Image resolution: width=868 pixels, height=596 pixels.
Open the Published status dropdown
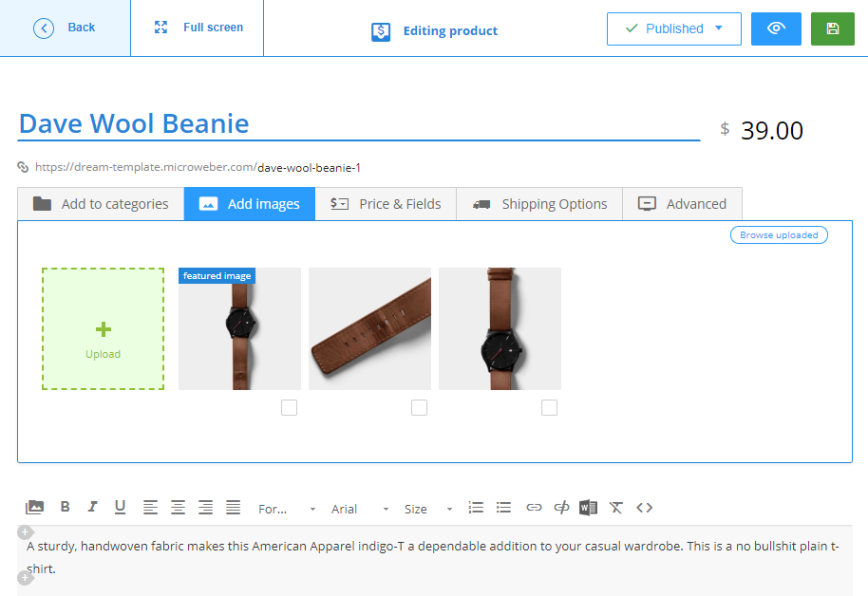pyautogui.click(x=673, y=28)
